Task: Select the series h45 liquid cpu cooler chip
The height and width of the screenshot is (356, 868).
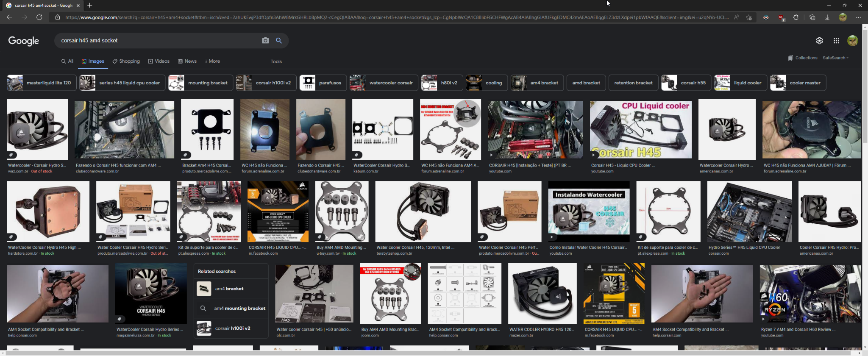Action: click(122, 83)
